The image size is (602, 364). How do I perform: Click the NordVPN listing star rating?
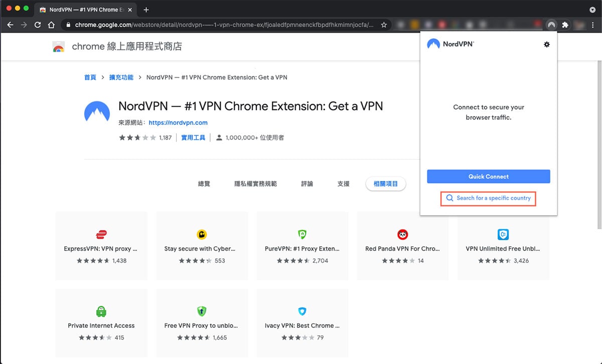(137, 137)
